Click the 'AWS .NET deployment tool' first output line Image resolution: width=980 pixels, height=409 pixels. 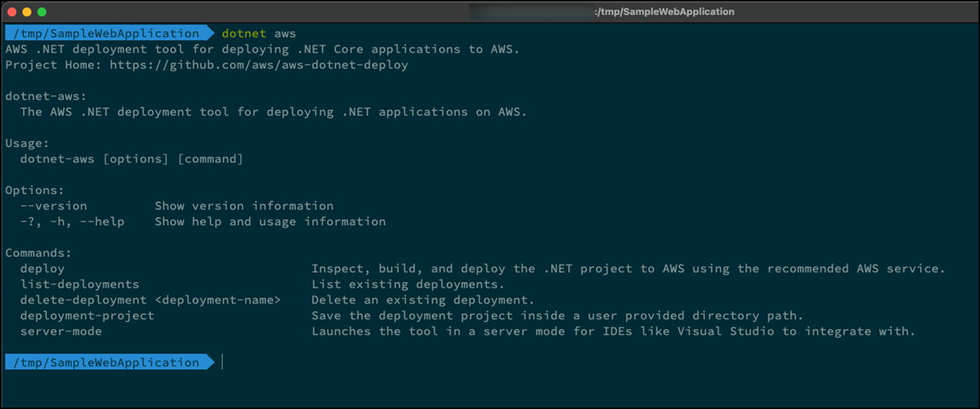[x=262, y=49]
